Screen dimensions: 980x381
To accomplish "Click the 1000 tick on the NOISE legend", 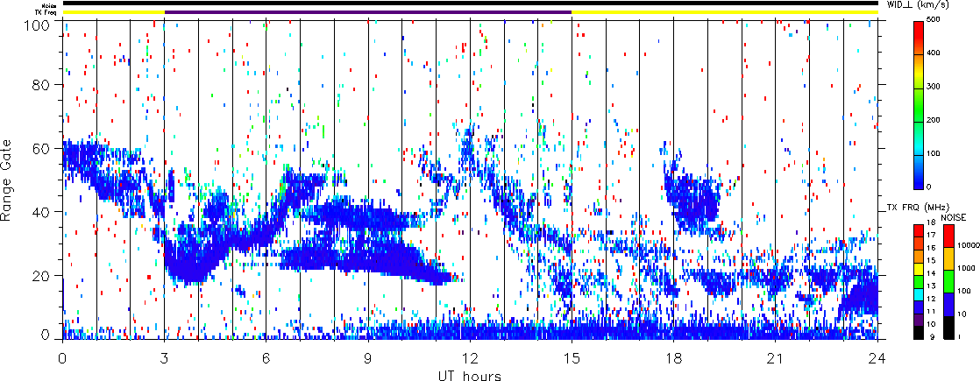I will [966, 269].
